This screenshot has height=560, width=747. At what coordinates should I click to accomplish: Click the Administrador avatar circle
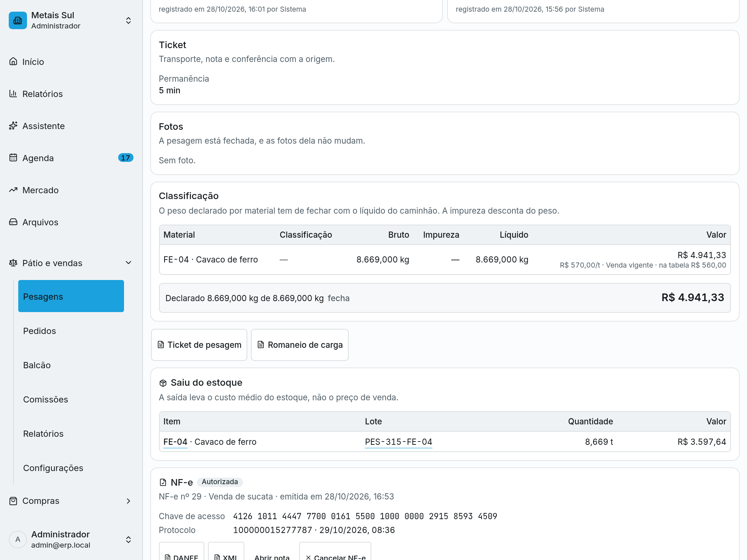[18, 540]
